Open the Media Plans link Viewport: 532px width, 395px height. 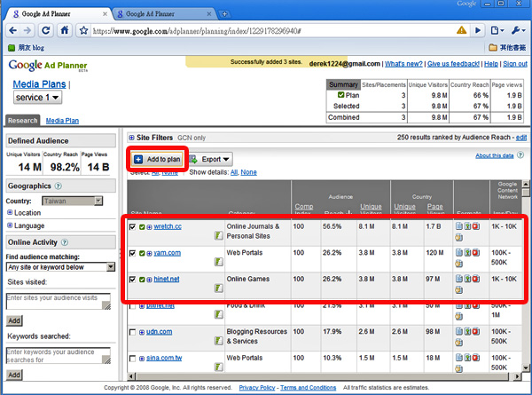[39, 84]
